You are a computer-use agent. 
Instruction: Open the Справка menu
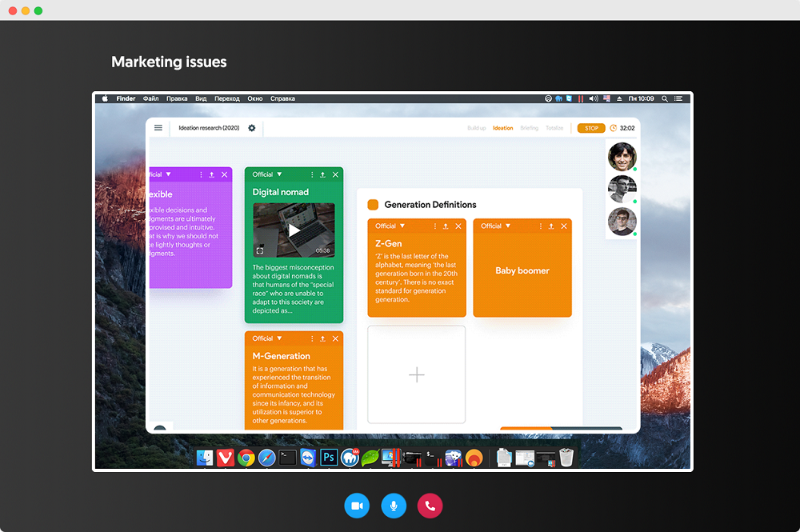click(282, 98)
